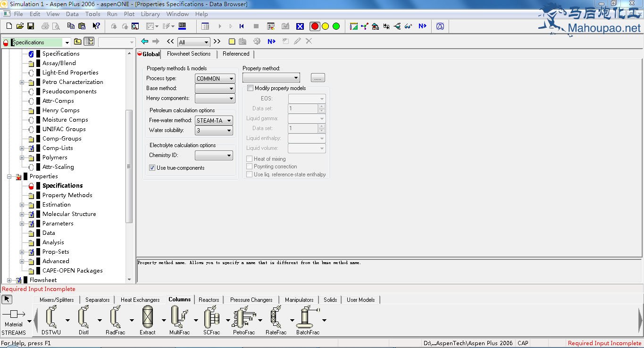Click the Copy toolbar icon

(71, 26)
